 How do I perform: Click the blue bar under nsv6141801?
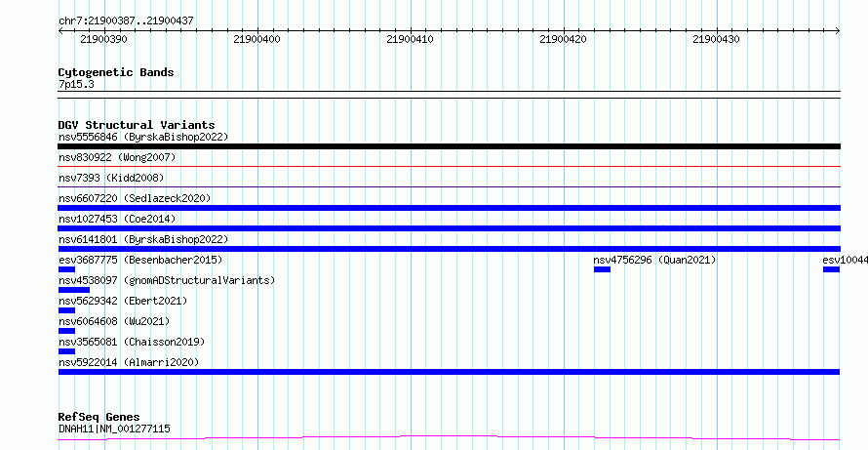tap(449, 249)
